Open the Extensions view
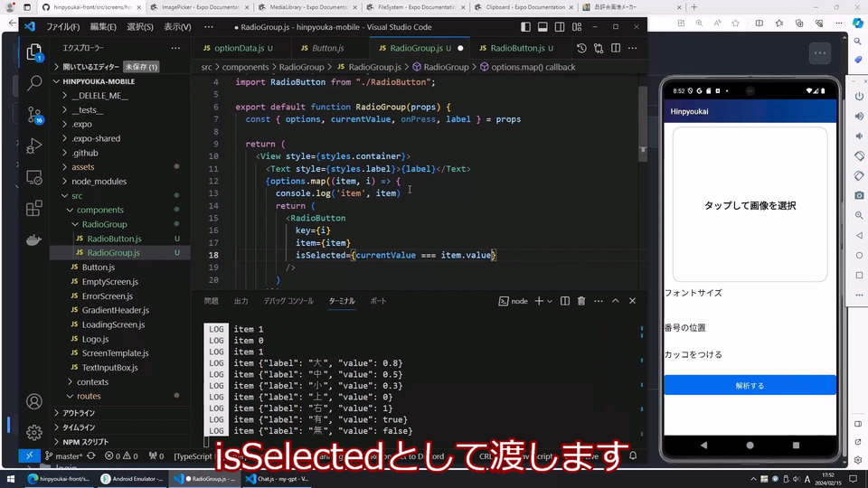The image size is (868, 488). (x=34, y=208)
